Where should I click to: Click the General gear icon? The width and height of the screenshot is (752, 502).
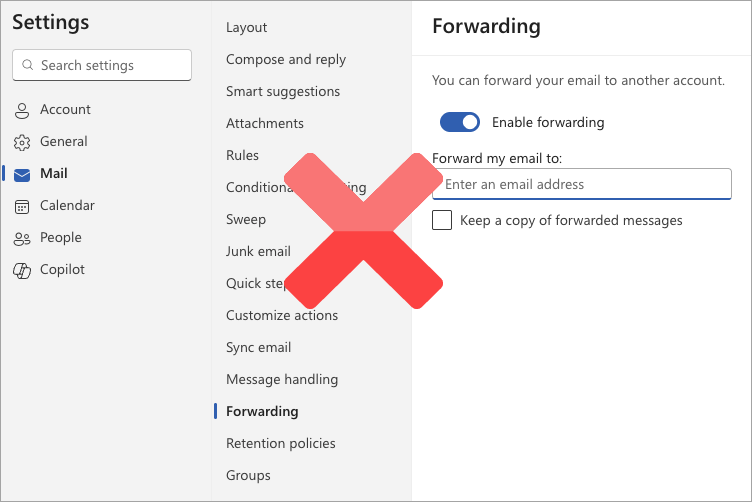point(22,142)
